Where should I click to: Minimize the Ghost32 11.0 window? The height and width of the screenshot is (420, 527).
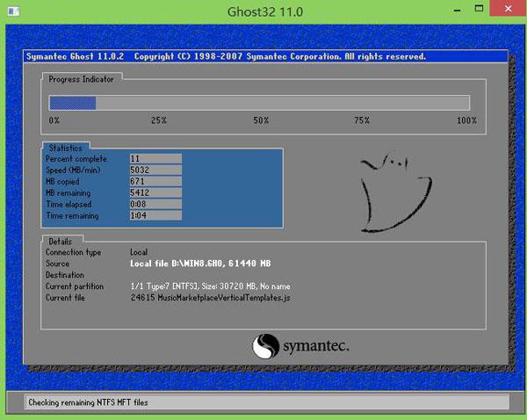click(457, 11)
